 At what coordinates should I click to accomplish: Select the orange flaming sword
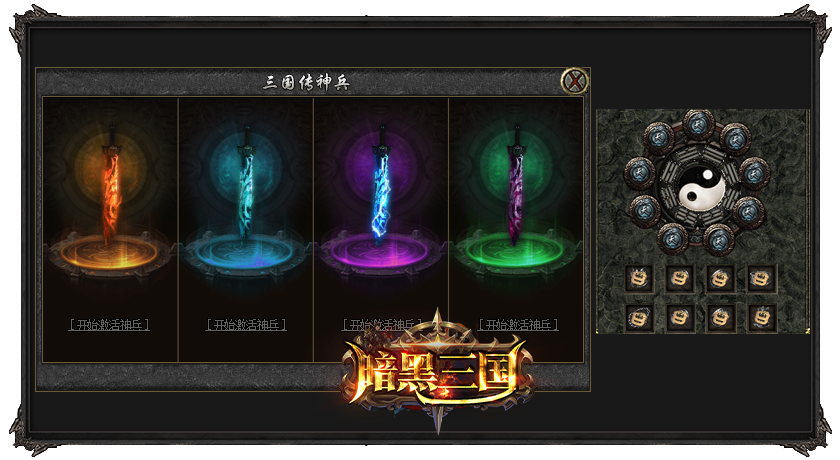[x=112, y=185]
